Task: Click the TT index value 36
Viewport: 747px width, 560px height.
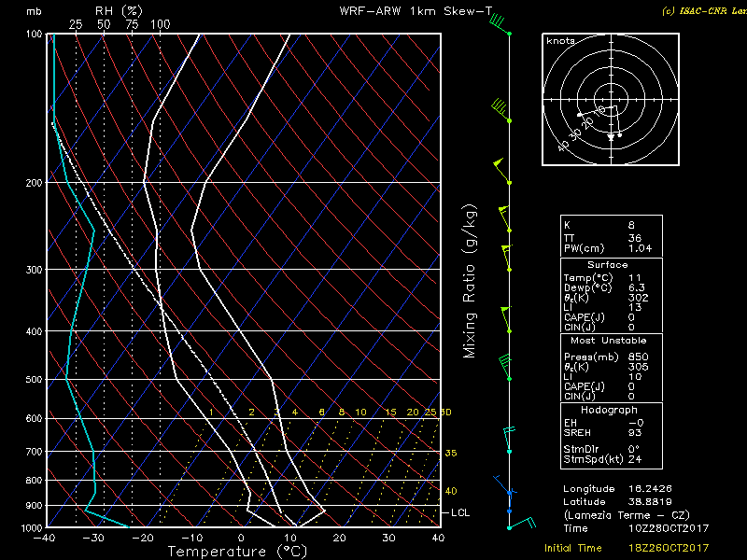Action: click(x=635, y=238)
